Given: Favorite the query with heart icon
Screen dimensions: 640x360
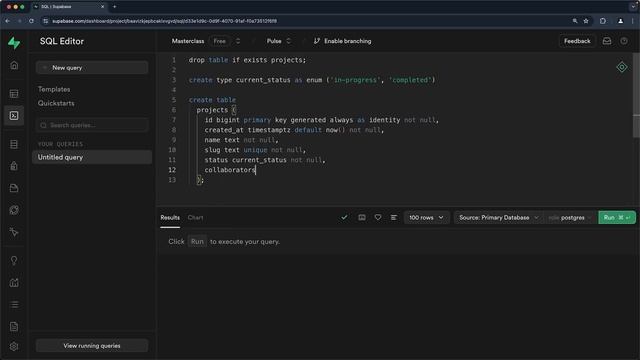Looking at the screenshot, I should [x=378, y=218].
